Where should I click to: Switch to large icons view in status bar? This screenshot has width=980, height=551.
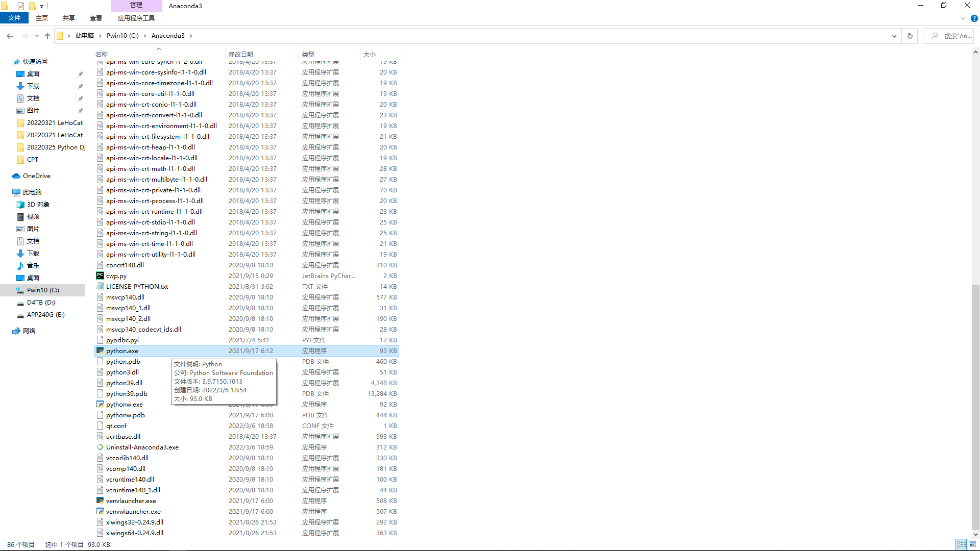pyautogui.click(x=973, y=544)
